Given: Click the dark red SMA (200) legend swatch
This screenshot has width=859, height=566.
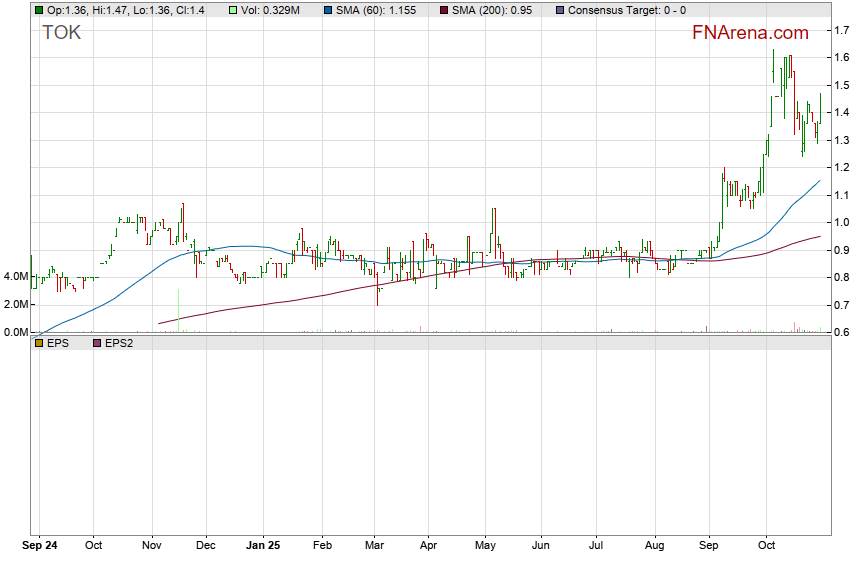Looking at the screenshot, I should tap(444, 10).
